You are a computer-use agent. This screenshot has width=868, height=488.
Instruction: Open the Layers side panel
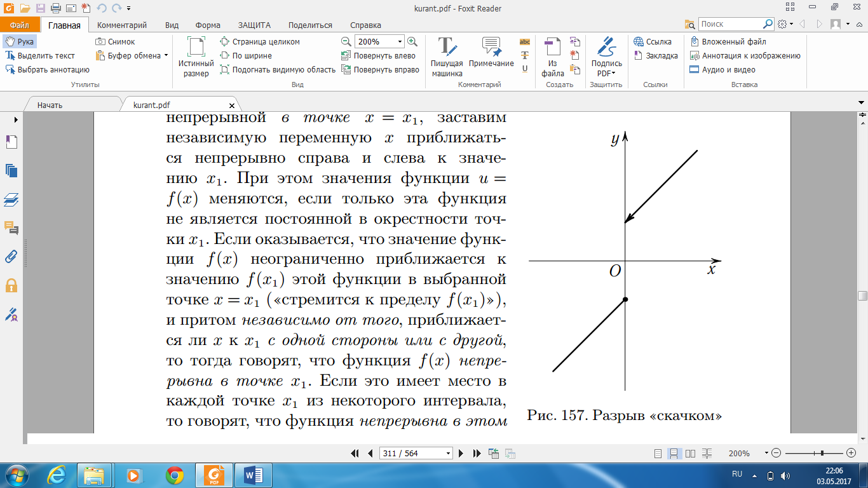[11, 200]
